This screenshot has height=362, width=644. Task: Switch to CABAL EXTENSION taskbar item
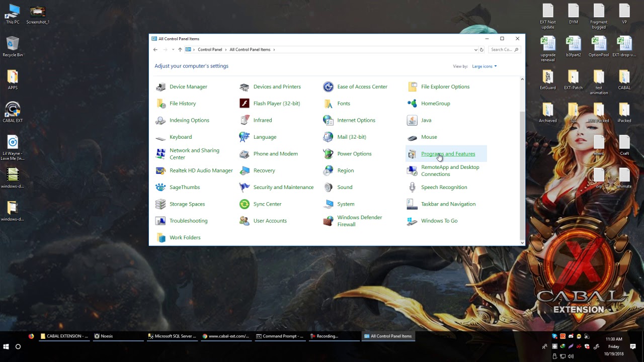[x=65, y=336]
